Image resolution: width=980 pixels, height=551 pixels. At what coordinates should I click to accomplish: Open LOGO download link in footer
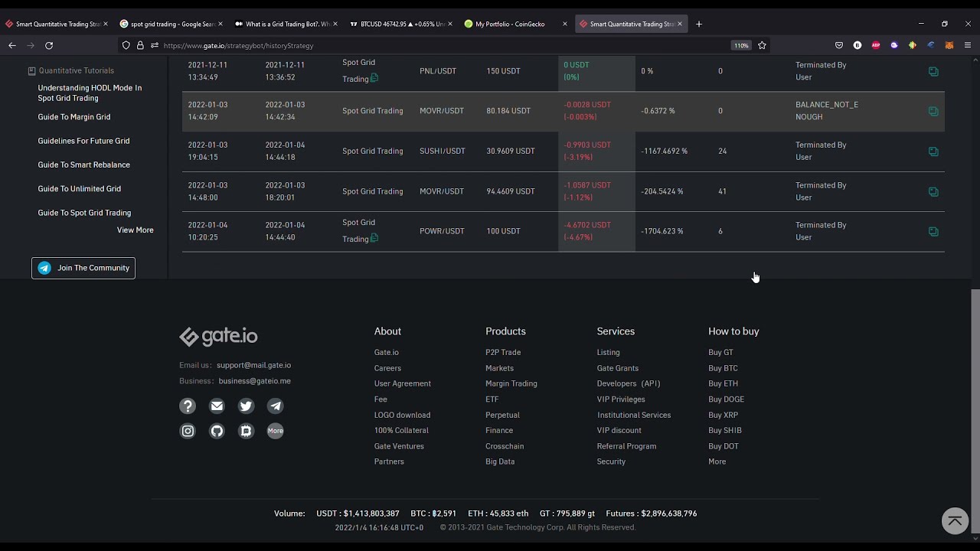point(403,415)
